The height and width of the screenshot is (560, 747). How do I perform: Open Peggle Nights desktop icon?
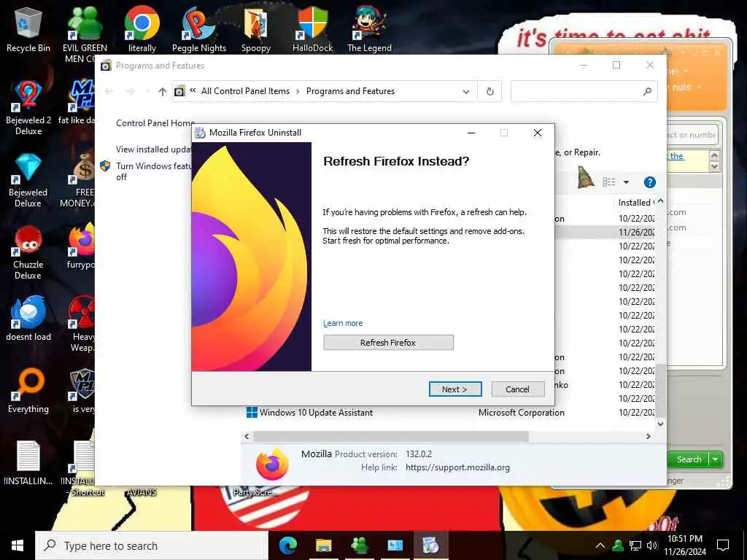coord(199,29)
